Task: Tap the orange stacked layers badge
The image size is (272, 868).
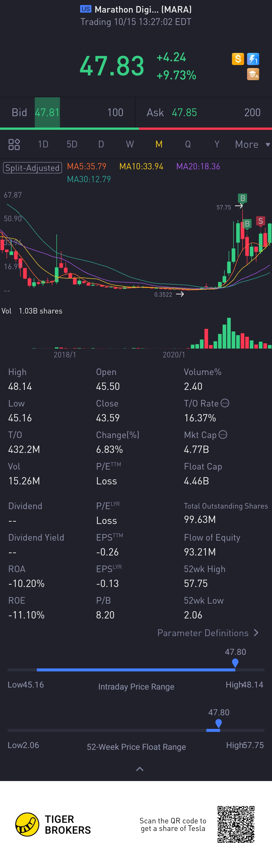Action: [253, 74]
